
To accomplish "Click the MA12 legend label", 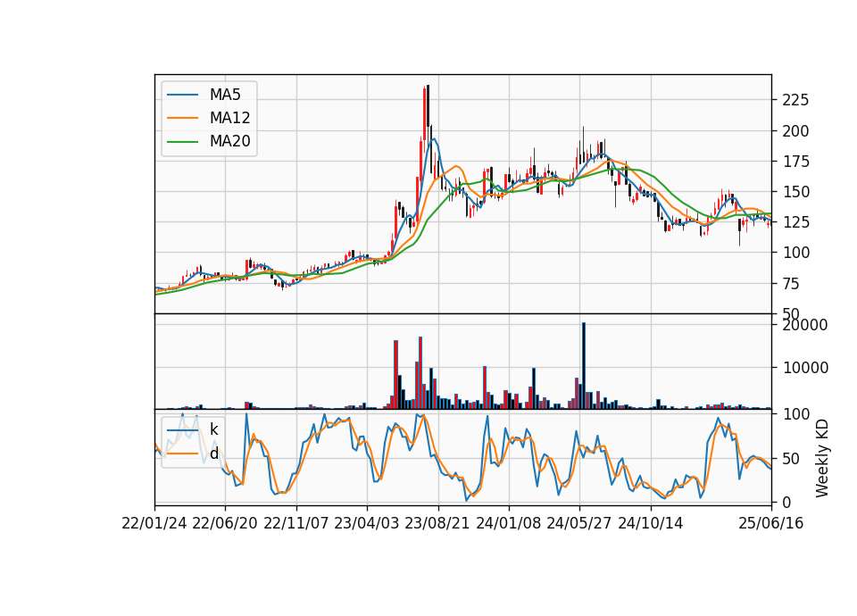I will [x=229, y=118].
